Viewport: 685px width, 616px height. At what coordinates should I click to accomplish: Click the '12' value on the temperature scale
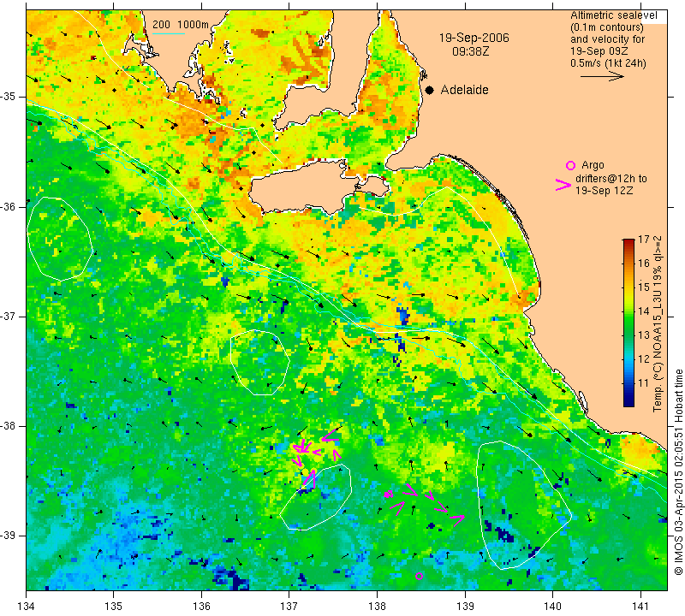coord(644,359)
